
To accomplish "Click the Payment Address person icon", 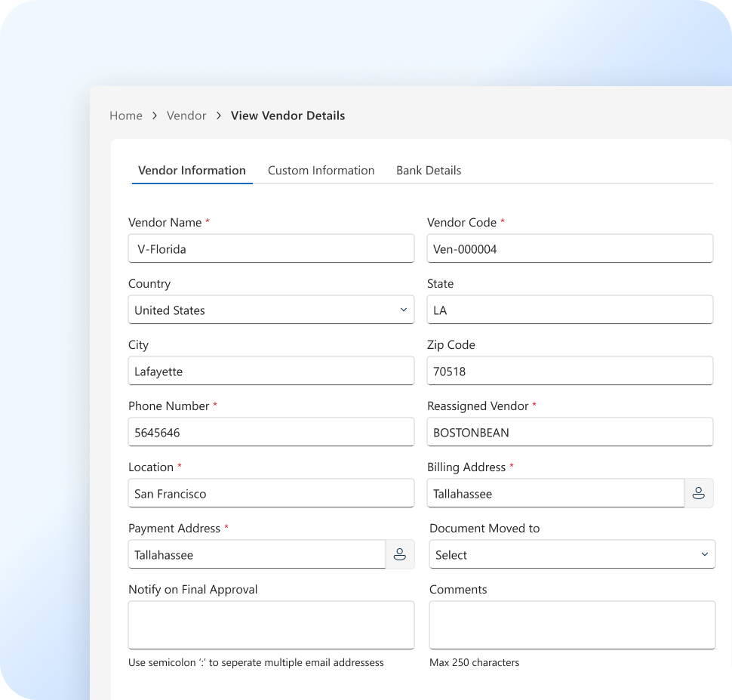I will [399, 554].
